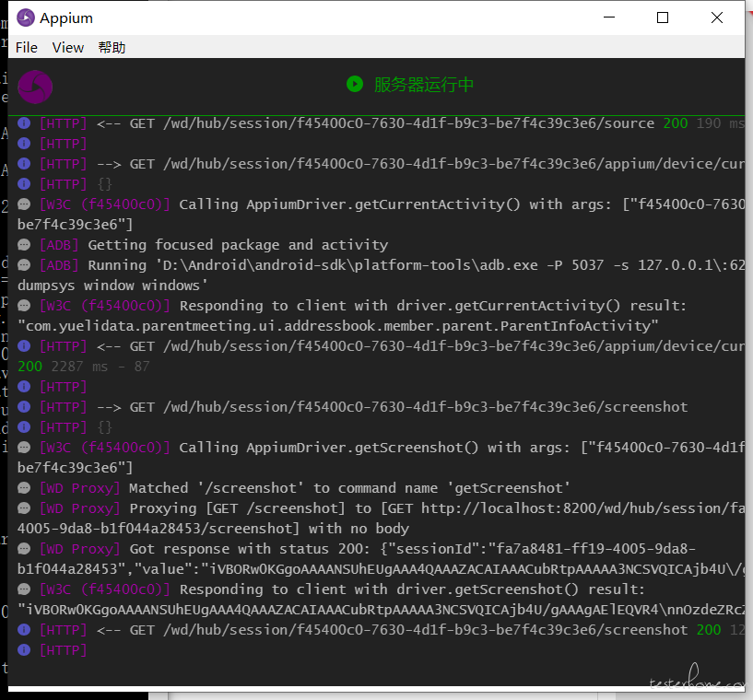Click 'Proxying [GET /screenshot]' log text

pos(237,508)
